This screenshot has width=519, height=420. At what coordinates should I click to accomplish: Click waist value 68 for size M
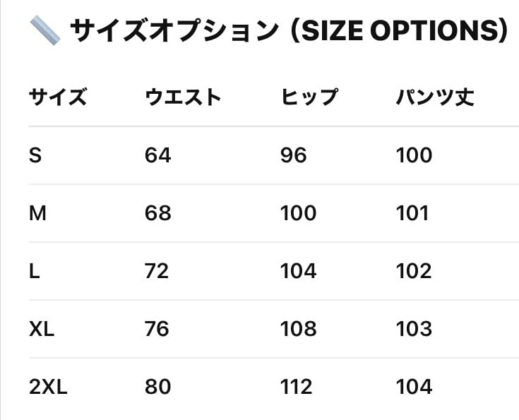[x=157, y=213]
